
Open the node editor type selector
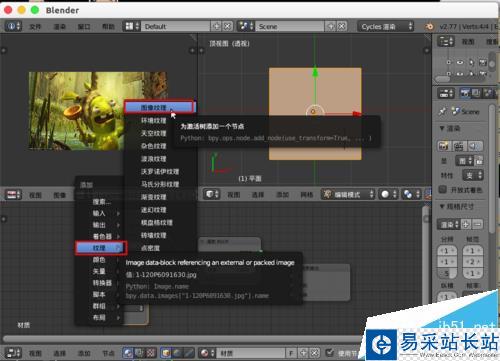pyautogui.click(x=14, y=353)
